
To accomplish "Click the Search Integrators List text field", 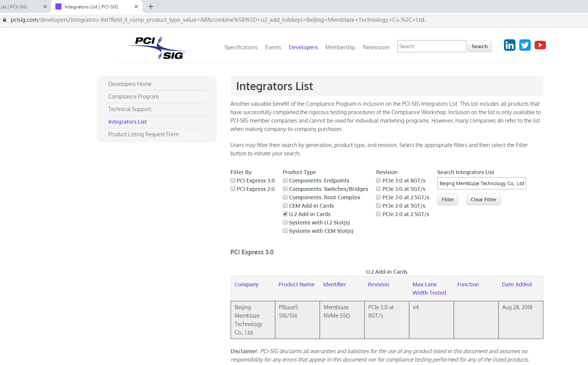I will 481,183.
